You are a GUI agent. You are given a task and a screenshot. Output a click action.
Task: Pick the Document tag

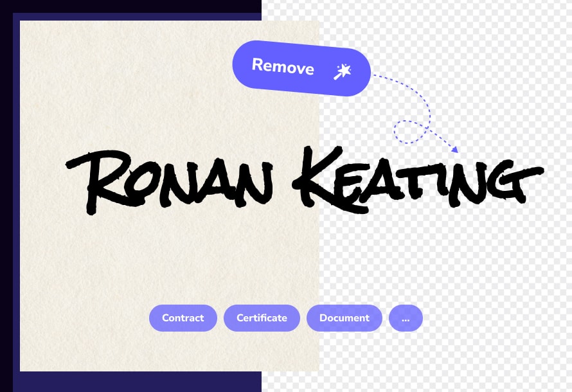point(344,318)
